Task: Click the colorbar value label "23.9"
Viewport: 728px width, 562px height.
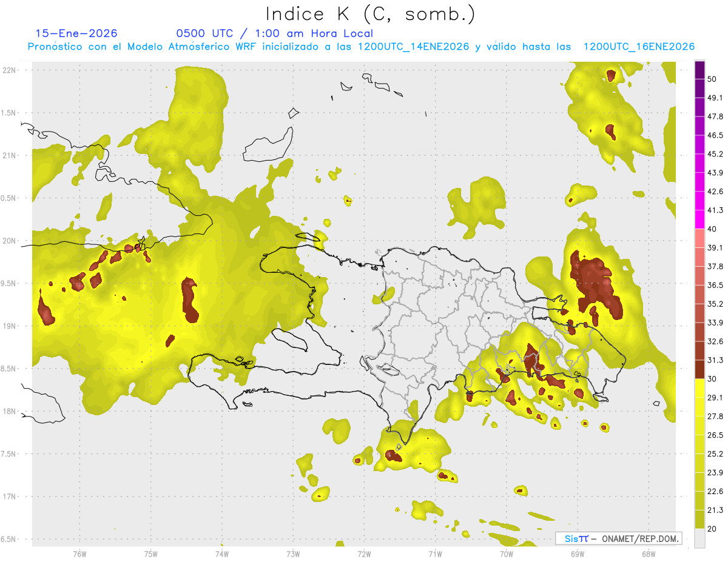Action: click(x=715, y=473)
